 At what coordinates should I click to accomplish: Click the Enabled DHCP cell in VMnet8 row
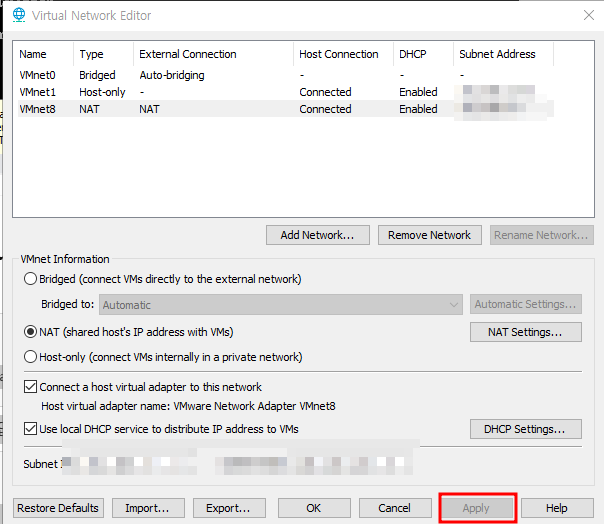tap(418, 109)
